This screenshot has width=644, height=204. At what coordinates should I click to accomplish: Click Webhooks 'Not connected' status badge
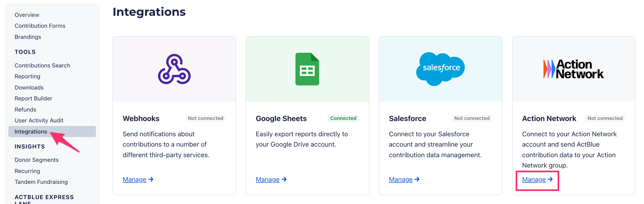[206, 118]
